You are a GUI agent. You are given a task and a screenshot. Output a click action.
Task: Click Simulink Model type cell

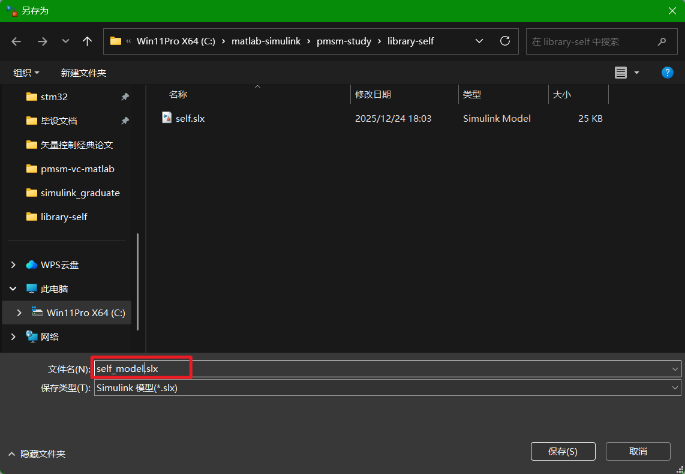(x=497, y=118)
